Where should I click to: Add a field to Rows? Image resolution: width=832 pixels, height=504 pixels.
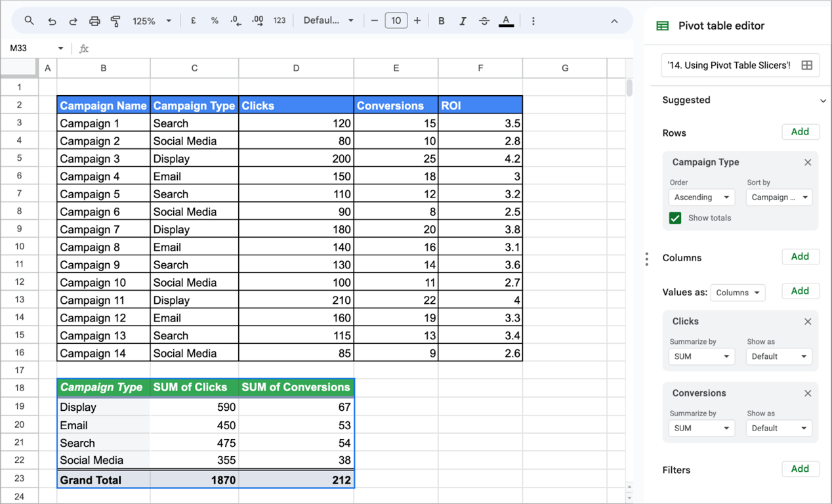click(801, 132)
